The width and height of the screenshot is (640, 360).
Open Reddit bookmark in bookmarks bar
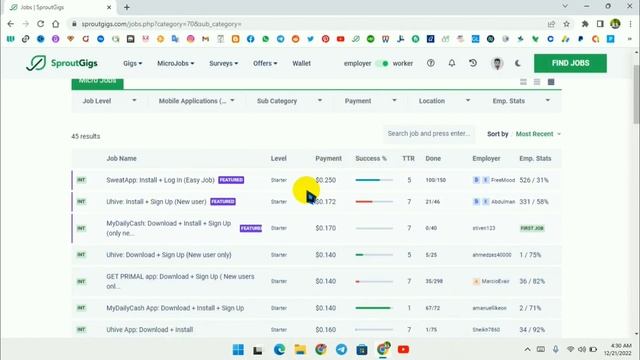pos(296,39)
